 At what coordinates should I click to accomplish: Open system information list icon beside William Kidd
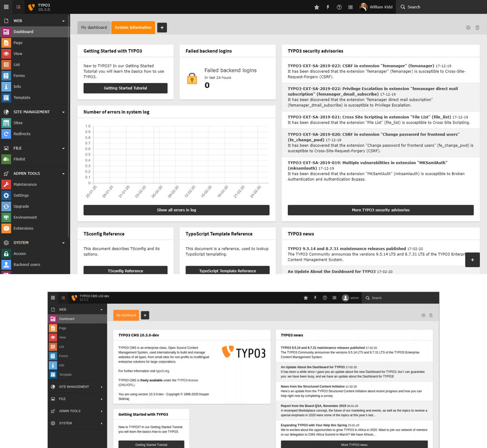(x=350, y=7)
